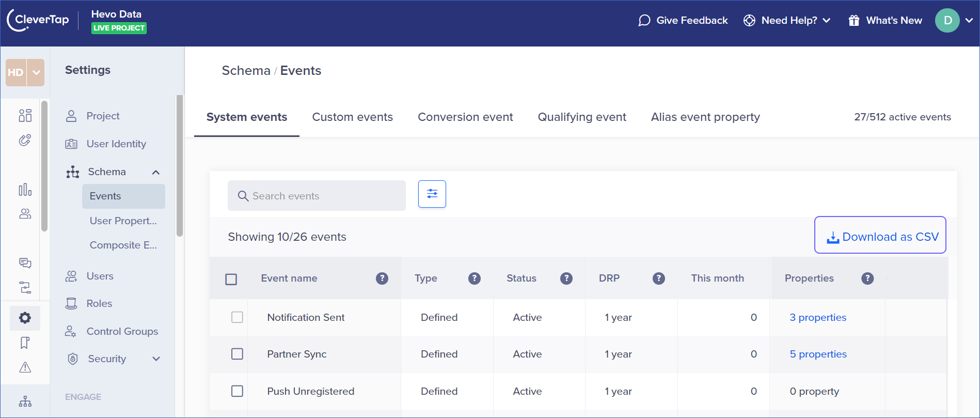Show help for Event name column
Viewport: 980px width, 418px height.
[x=382, y=278]
